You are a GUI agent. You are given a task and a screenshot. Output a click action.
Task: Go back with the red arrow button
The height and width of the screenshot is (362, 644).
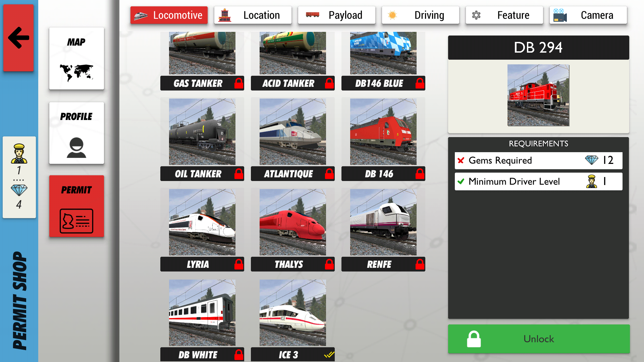(18, 38)
